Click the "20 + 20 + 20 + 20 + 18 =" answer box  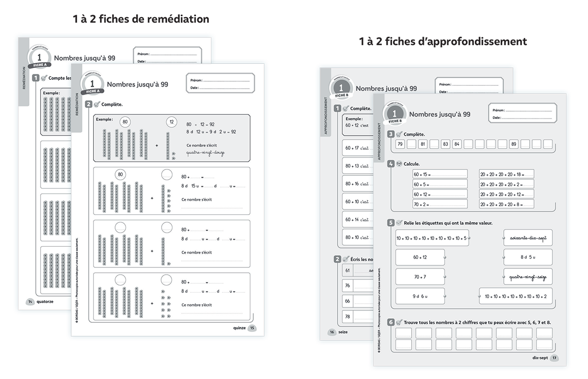(x=507, y=174)
